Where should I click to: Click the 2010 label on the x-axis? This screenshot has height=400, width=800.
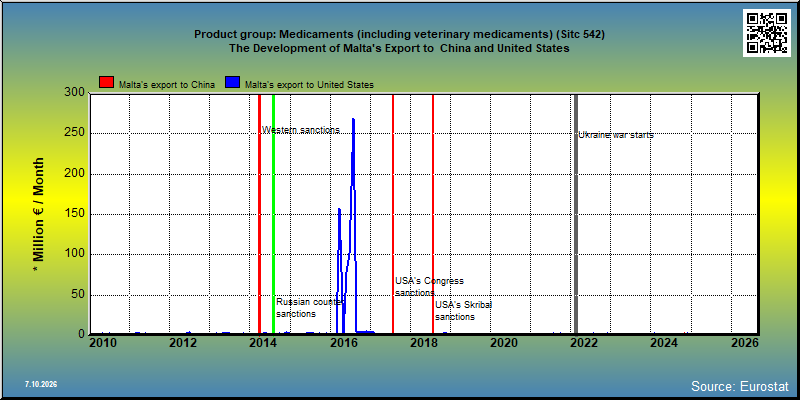click(103, 343)
